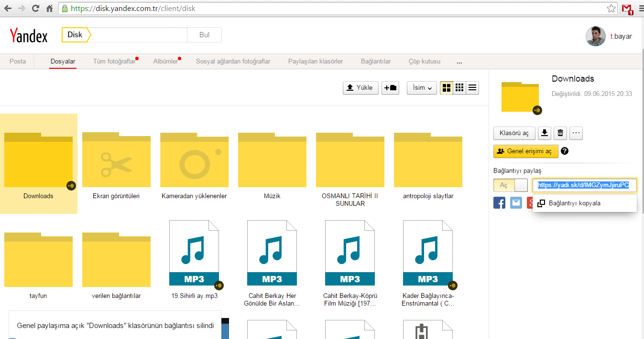This screenshot has width=644, height=339.
Task: Open the Albümler tab
Action: click(x=166, y=62)
